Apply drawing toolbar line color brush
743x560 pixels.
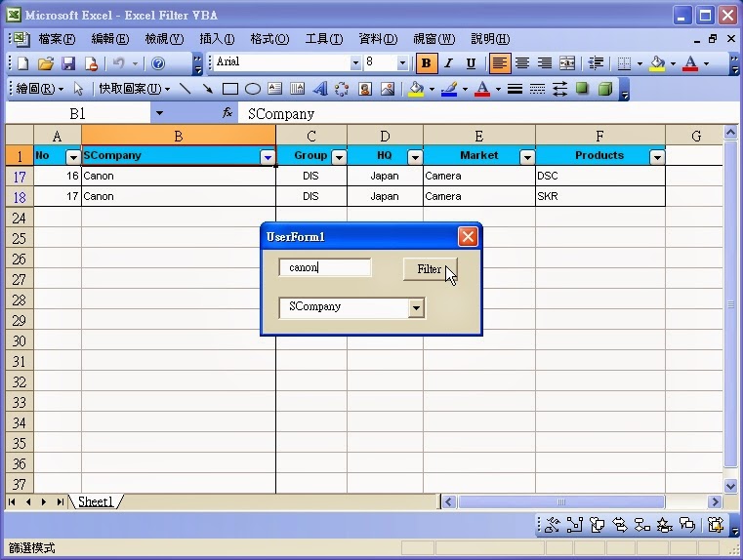pyautogui.click(x=449, y=89)
